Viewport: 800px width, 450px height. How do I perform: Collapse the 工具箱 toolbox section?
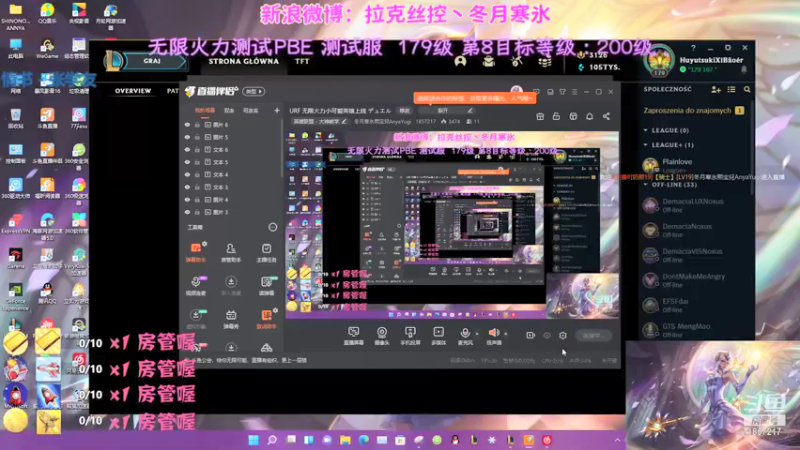pos(273,227)
